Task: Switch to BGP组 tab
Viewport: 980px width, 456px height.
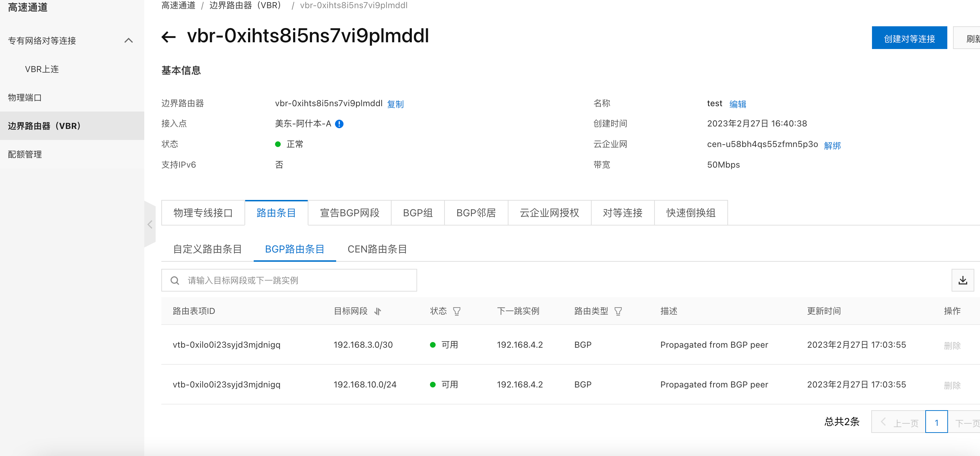Action: (x=418, y=213)
